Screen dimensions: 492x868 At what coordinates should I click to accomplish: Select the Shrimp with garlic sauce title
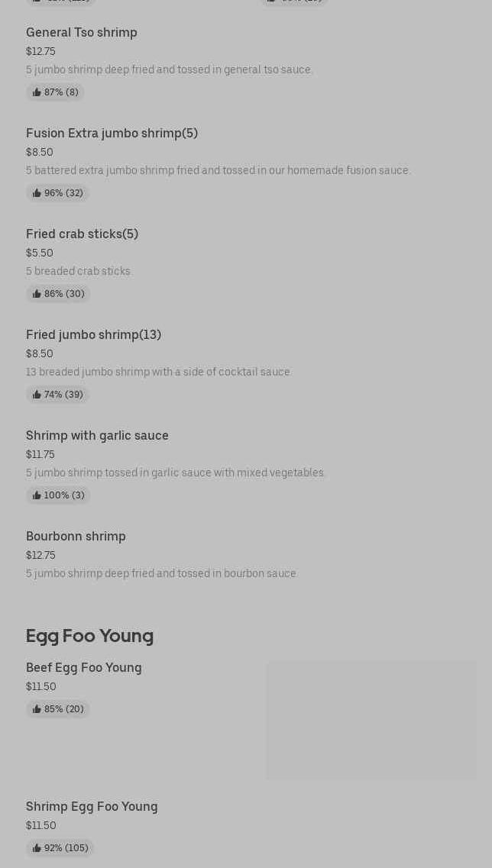[97, 435]
